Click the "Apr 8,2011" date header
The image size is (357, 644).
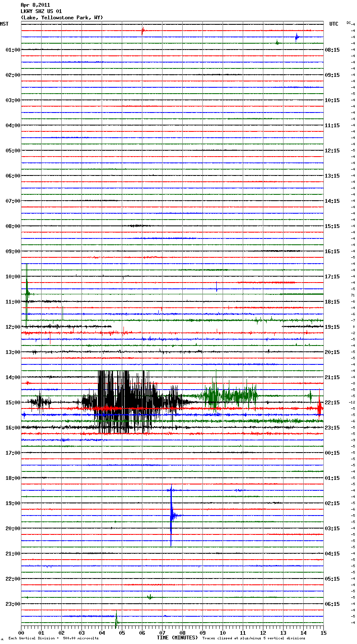pyautogui.click(x=35, y=5)
